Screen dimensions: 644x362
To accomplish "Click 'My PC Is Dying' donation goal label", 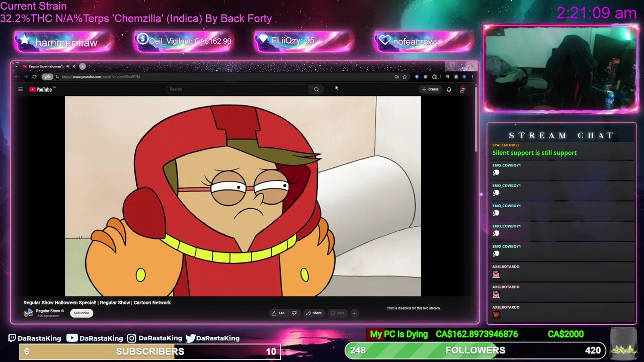I will point(399,334).
